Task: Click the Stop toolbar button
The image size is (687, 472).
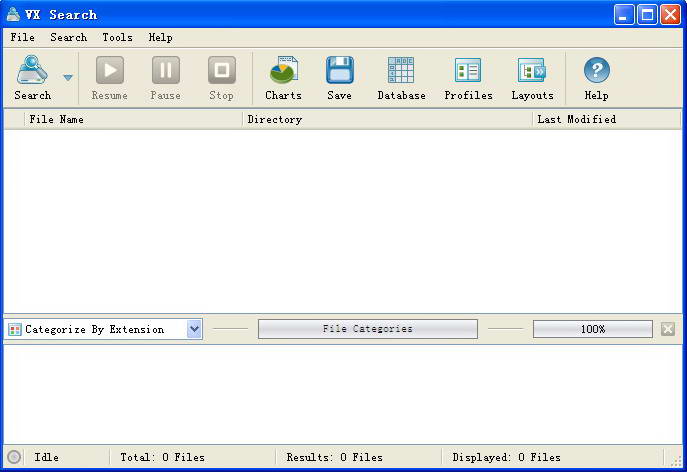Action: (222, 78)
